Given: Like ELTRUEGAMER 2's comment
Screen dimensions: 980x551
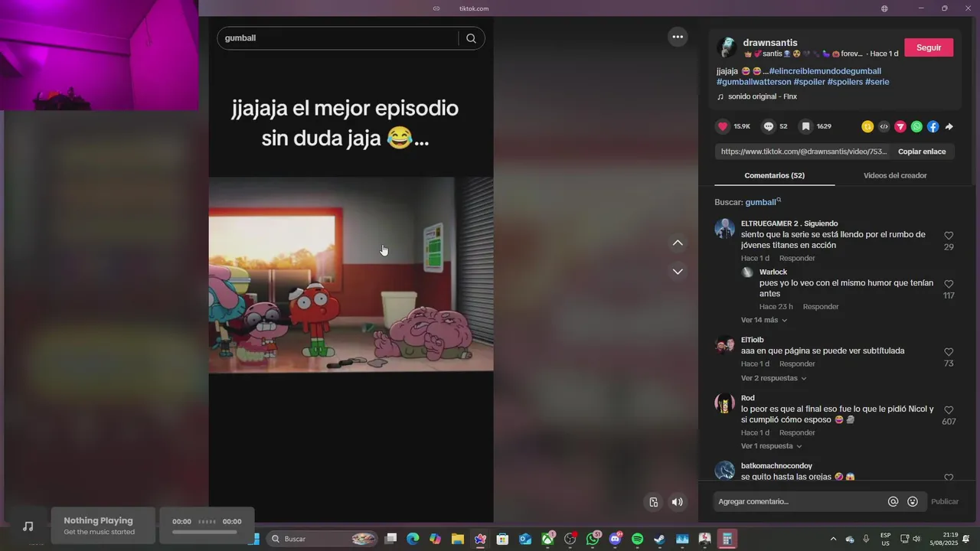Looking at the screenshot, I should click(949, 236).
